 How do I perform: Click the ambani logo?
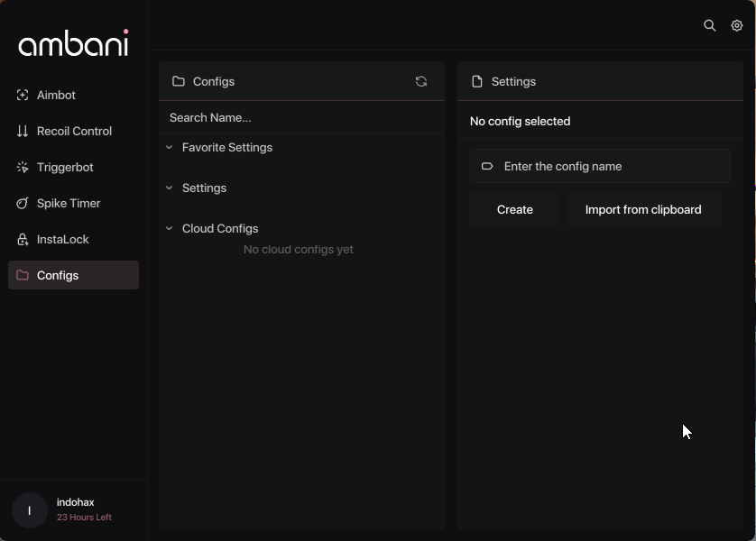(73, 43)
